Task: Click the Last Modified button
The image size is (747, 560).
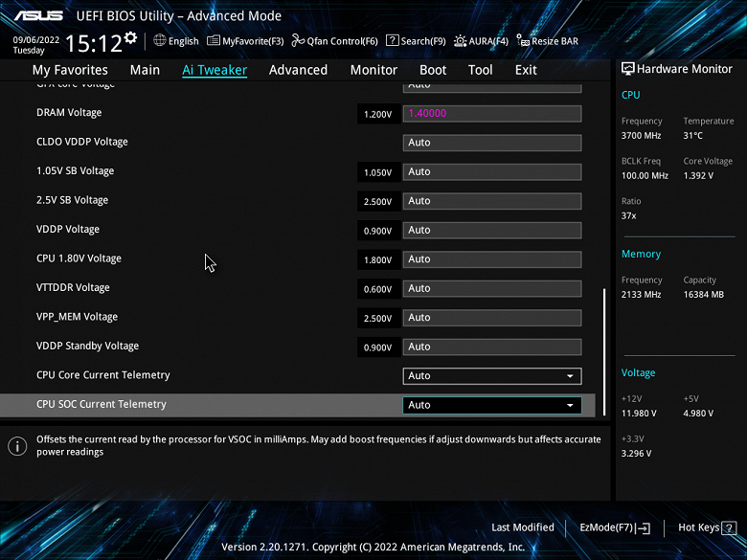Action: pyautogui.click(x=523, y=527)
